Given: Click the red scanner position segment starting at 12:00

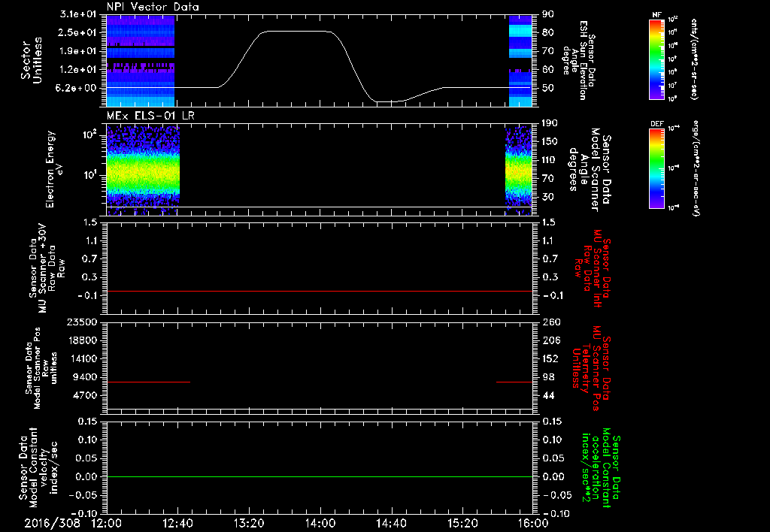Looking at the screenshot, I should click(x=148, y=382).
